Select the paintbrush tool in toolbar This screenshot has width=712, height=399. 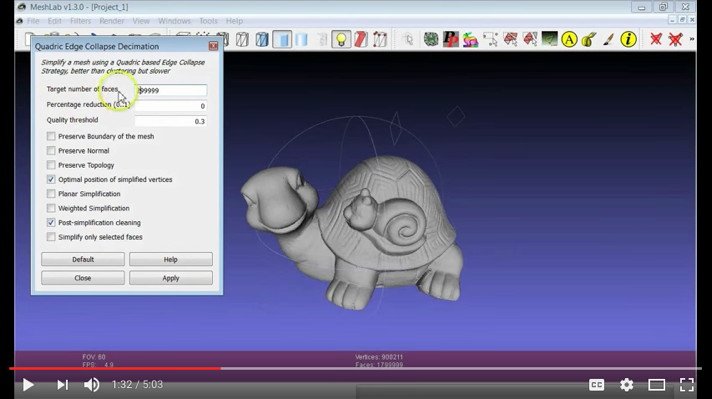click(608, 39)
